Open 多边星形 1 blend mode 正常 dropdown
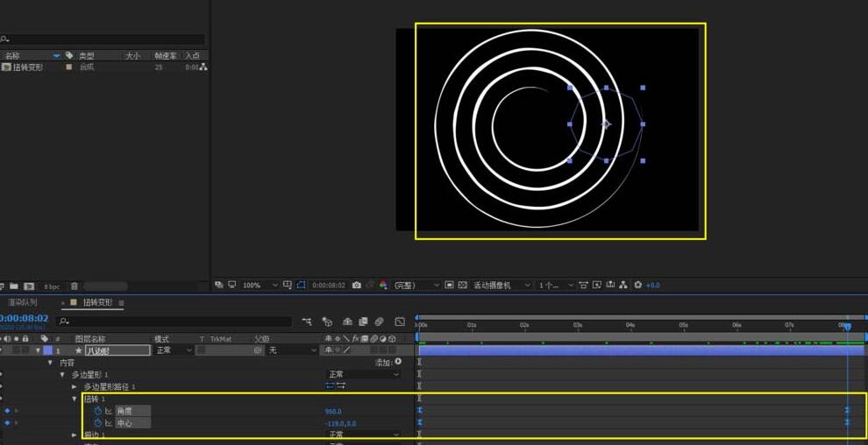This screenshot has height=445, width=868. [x=364, y=375]
